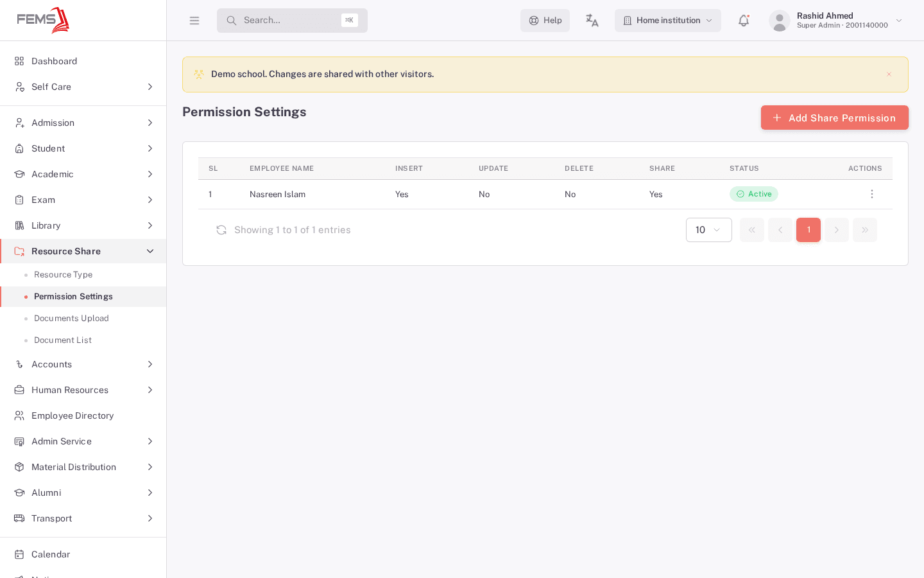Click the user avatar icon
This screenshot has height=578, width=924.
coord(780,21)
